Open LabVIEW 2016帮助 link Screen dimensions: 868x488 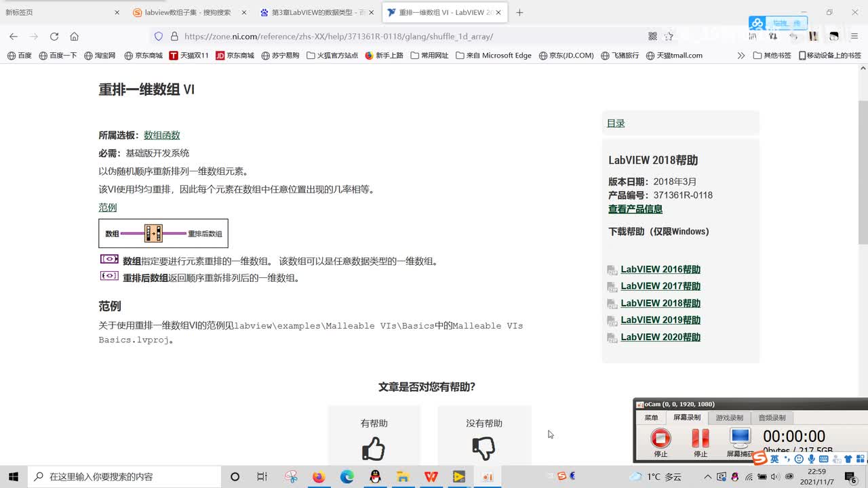tap(660, 270)
